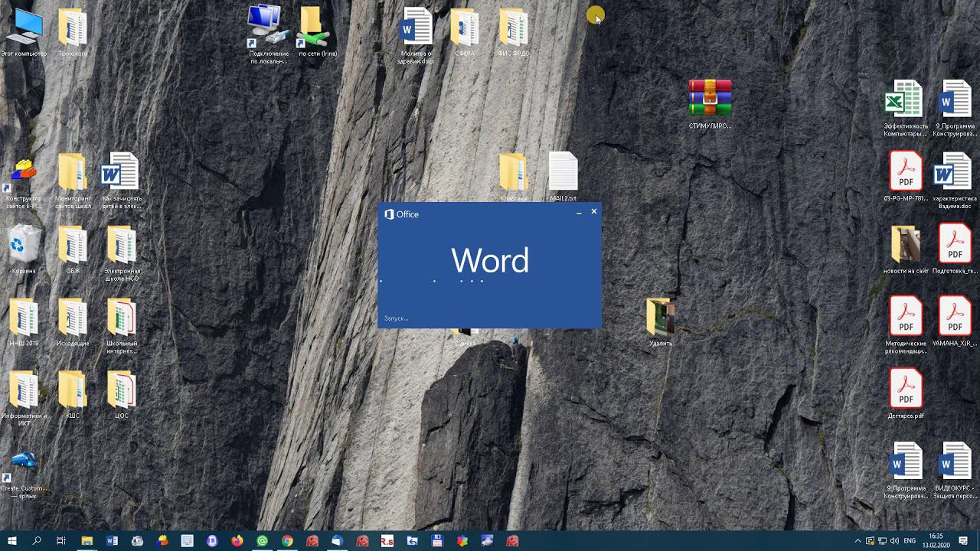The width and height of the screenshot is (980, 551).
Task: Select the 'Электронная школа НСО' folder
Action: coord(122,253)
